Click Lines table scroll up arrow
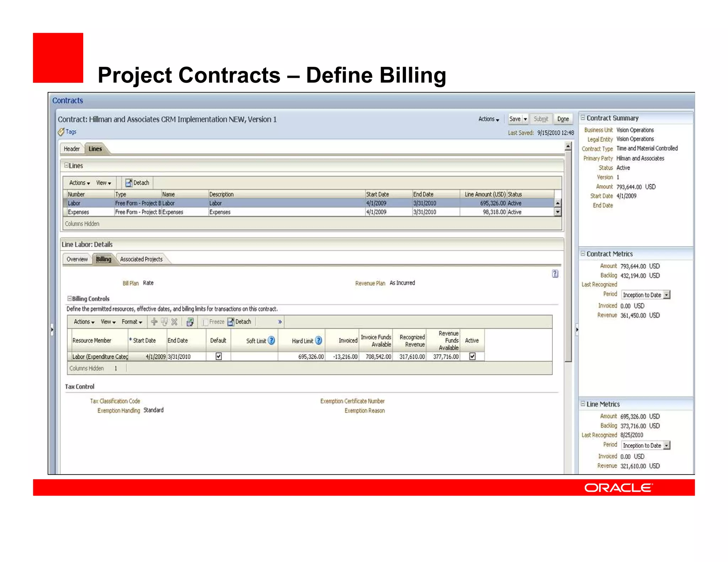The width and height of the screenshot is (728, 562). coord(558,203)
